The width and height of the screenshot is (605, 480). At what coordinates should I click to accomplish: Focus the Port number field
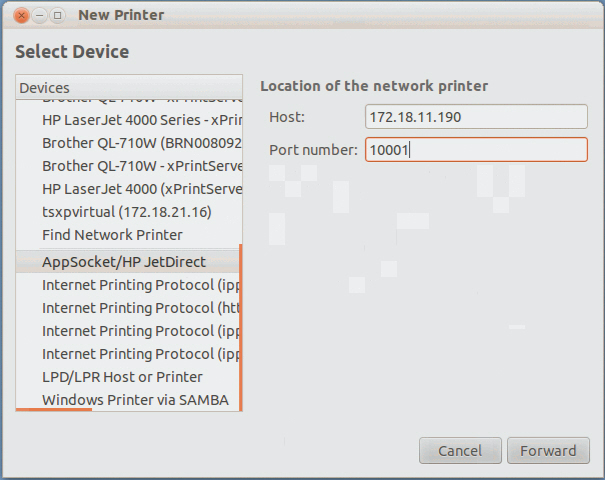coord(476,150)
